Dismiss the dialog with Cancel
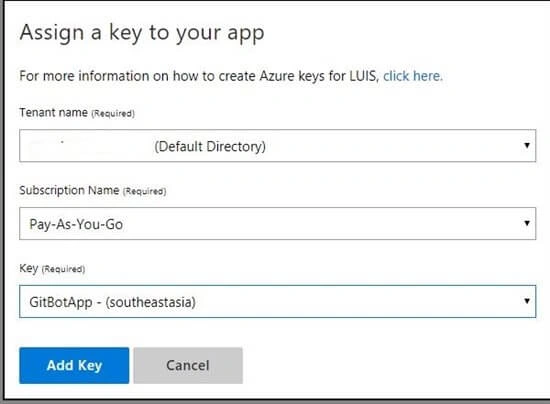The width and height of the screenshot is (550, 404). coord(188,365)
